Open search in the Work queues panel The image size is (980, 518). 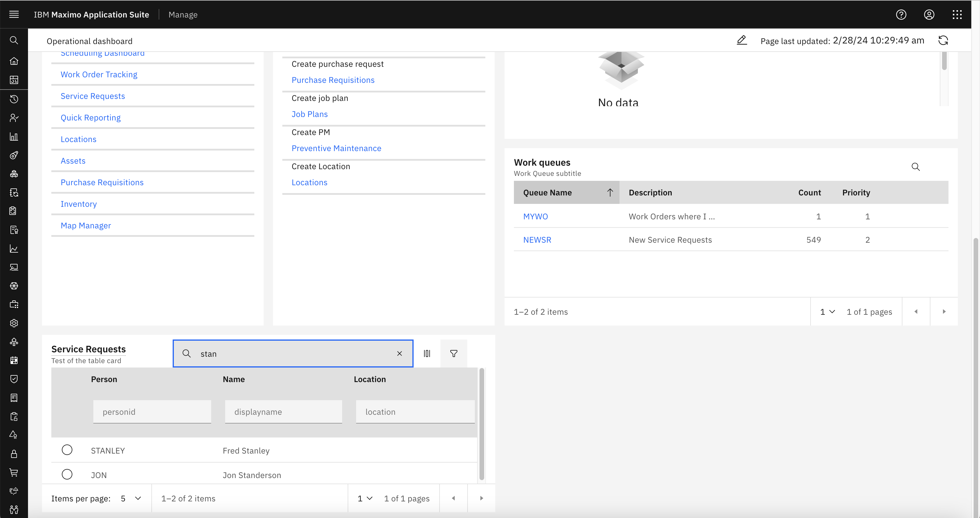point(916,167)
